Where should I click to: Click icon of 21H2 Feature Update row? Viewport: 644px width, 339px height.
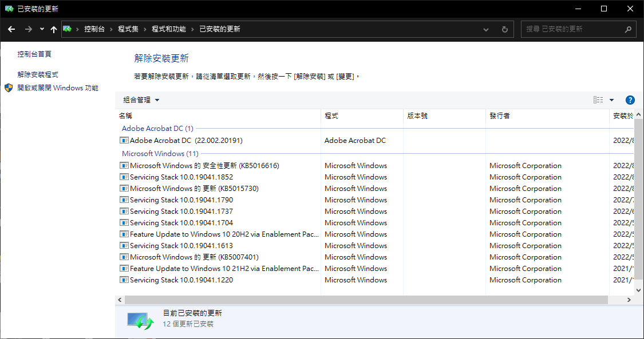[x=124, y=269]
